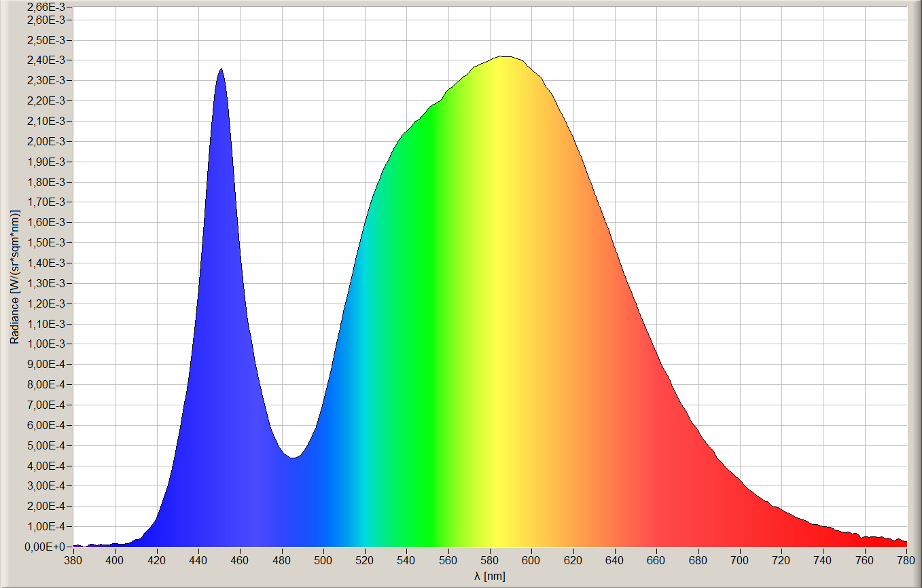Click the 780 x-axis tick label
The height and width of the screenshot is (588, 922).
click(906, 560)
